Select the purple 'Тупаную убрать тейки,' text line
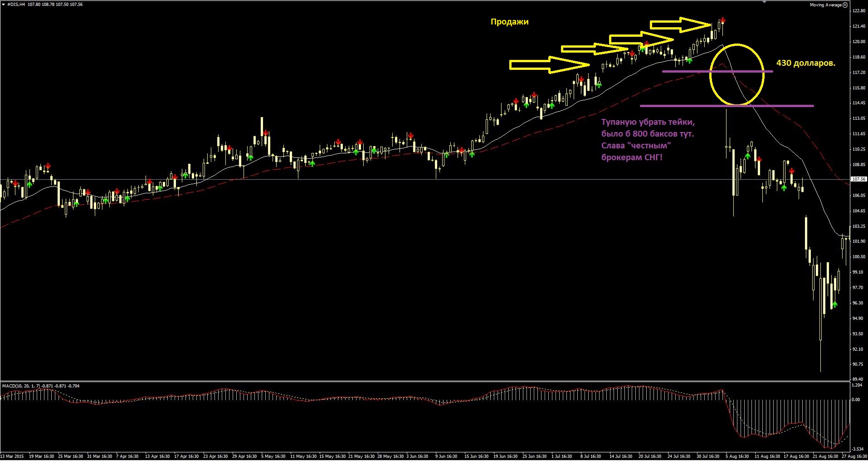 (x=648, y=123)
